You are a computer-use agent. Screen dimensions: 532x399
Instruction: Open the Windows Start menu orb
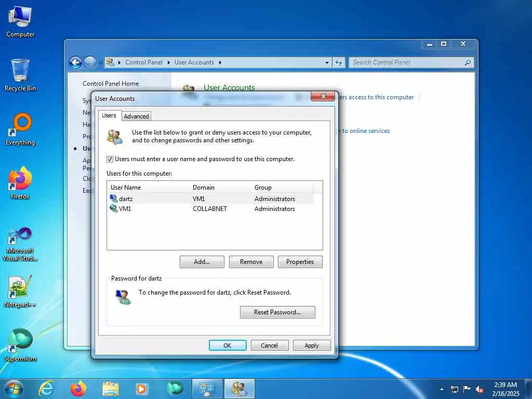point(14,389)
